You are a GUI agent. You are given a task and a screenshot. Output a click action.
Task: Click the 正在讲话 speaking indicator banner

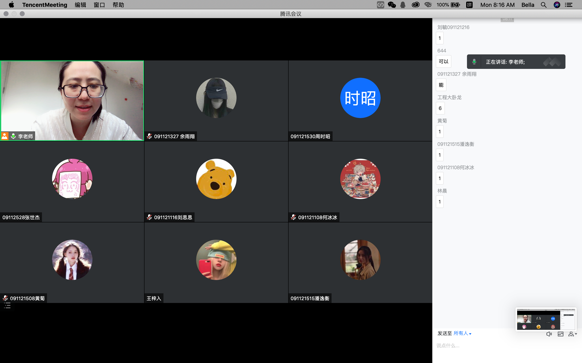(x=516, y=62)
